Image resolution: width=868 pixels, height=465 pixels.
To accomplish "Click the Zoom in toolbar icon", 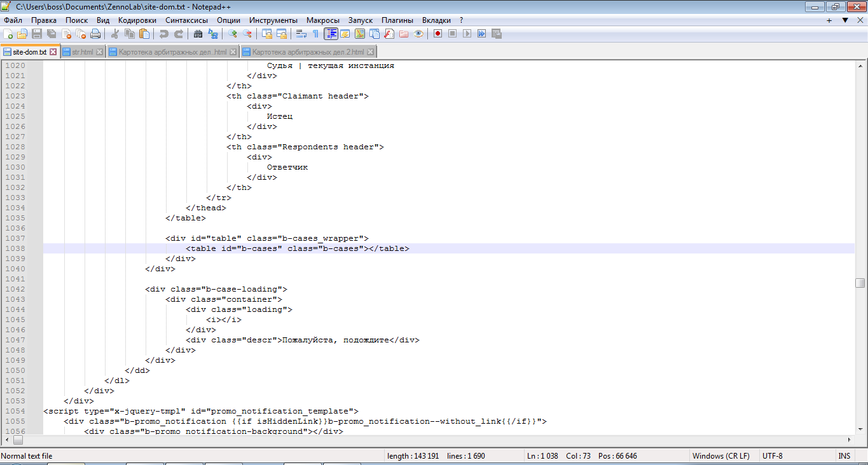I will click(x=233, y=34).
